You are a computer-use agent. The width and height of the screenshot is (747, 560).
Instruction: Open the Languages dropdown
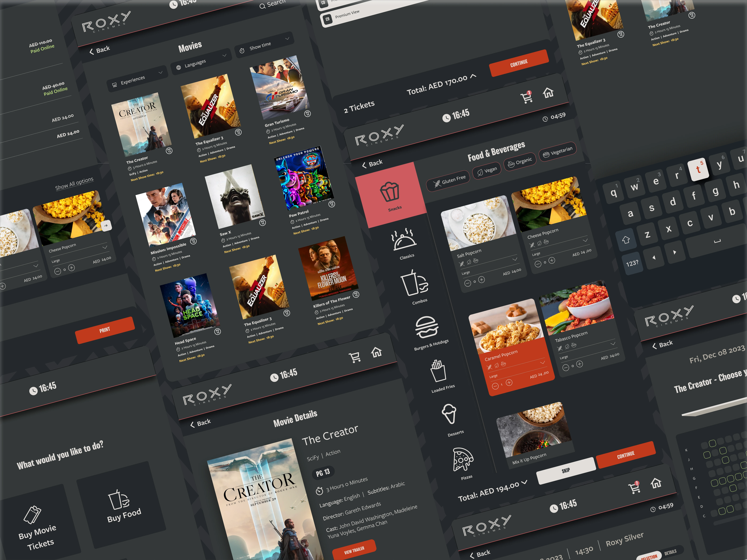200,62
